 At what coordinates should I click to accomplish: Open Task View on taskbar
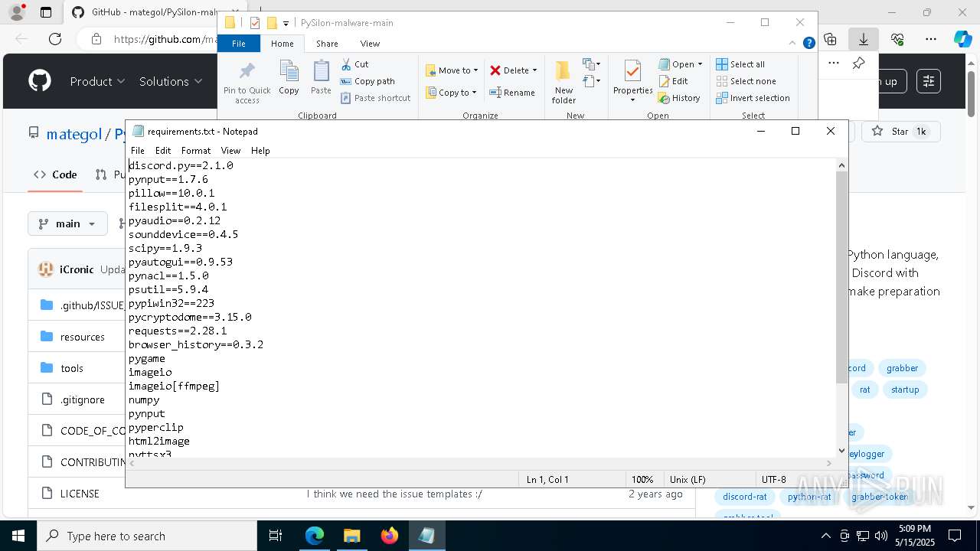pyautogui.click(x=276, y=536)
